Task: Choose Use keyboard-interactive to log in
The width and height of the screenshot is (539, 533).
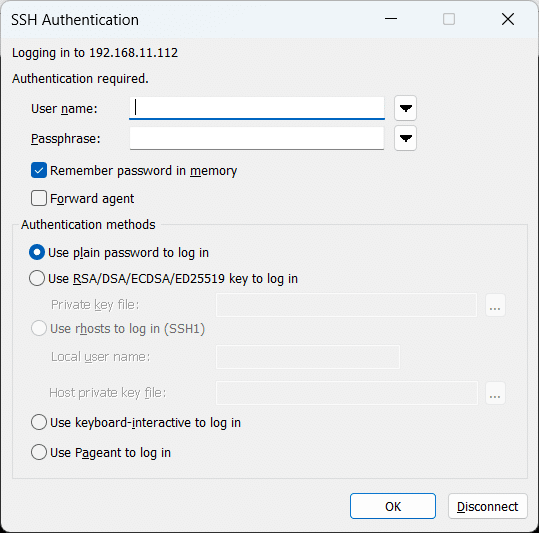Action: (x=39, y=422)
